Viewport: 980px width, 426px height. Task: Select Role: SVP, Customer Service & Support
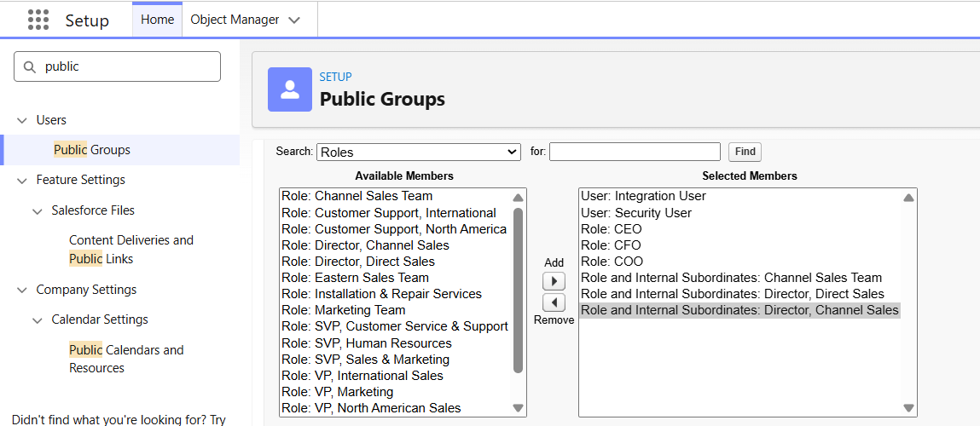396,326
